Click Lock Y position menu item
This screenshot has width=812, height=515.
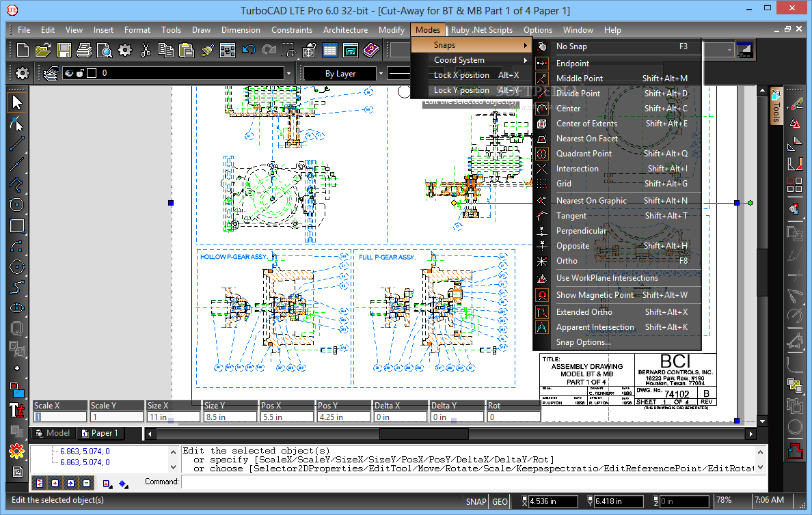pos(471,90)
